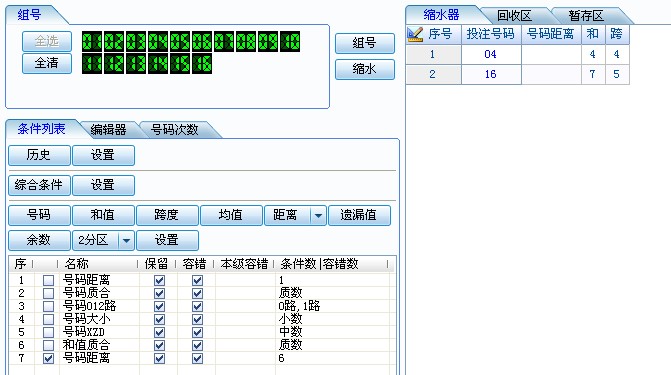
Task: Click the 历史 button
Action: click(39, 155)
